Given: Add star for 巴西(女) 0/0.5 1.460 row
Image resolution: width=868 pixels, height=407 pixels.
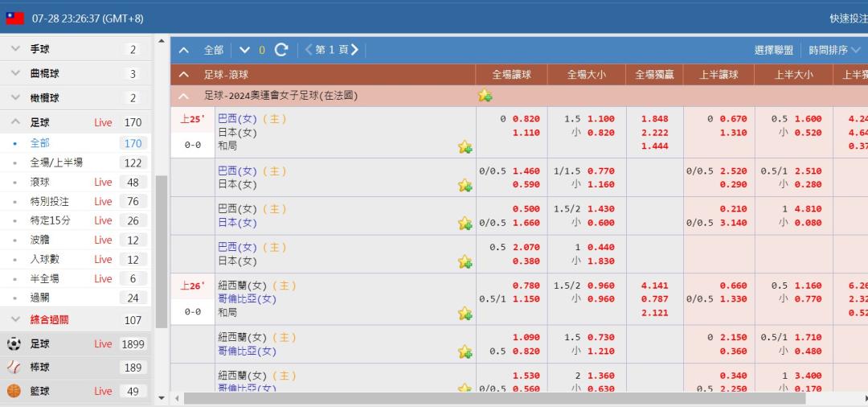Looking at the screenshot, I should [x=465, y=185].
